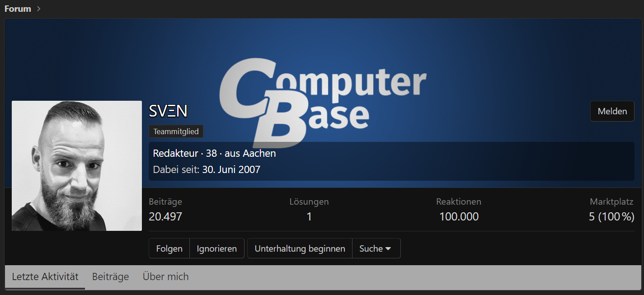Viewport: 644px width, 295px height.
Task: Open the Lösungen count of 1
Action: point(309,216)
